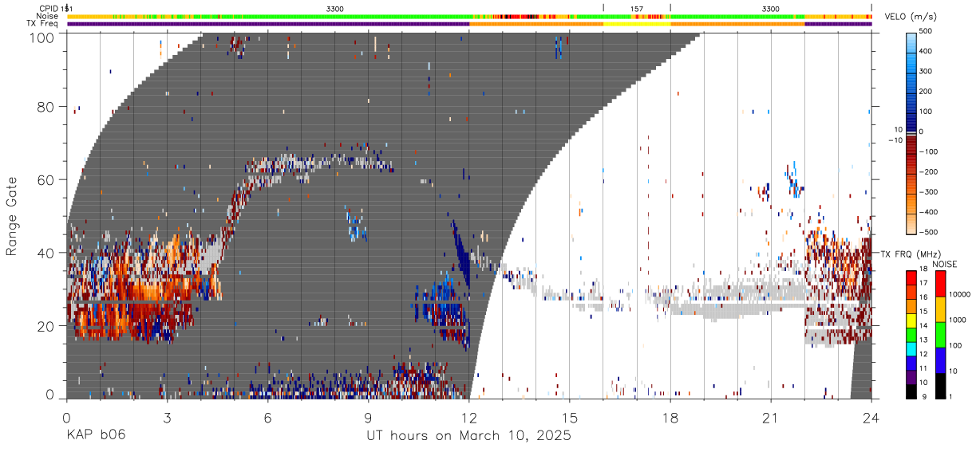The width and height of the screenshot is (980, 452).
Task: Click the green segment of the NOISE color scale
Action: [x=940, y=335]
